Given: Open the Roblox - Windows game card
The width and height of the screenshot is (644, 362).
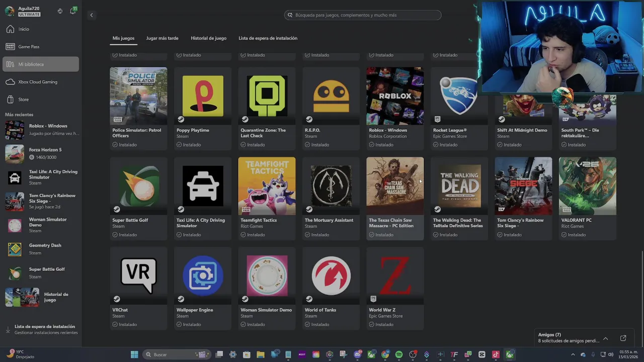Looking at the screenshot, I should coord(395,108).
